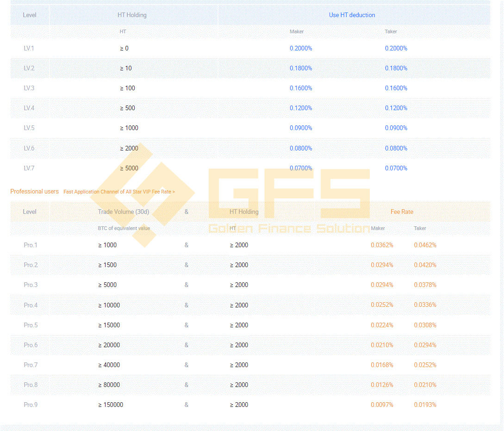Open Fast Application Channel of All Star VIP link
504x431 pixels.
click(119, 192)
